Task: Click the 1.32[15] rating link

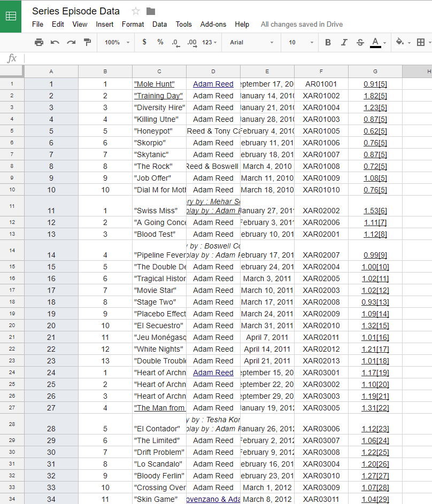Action: [375, 325]
